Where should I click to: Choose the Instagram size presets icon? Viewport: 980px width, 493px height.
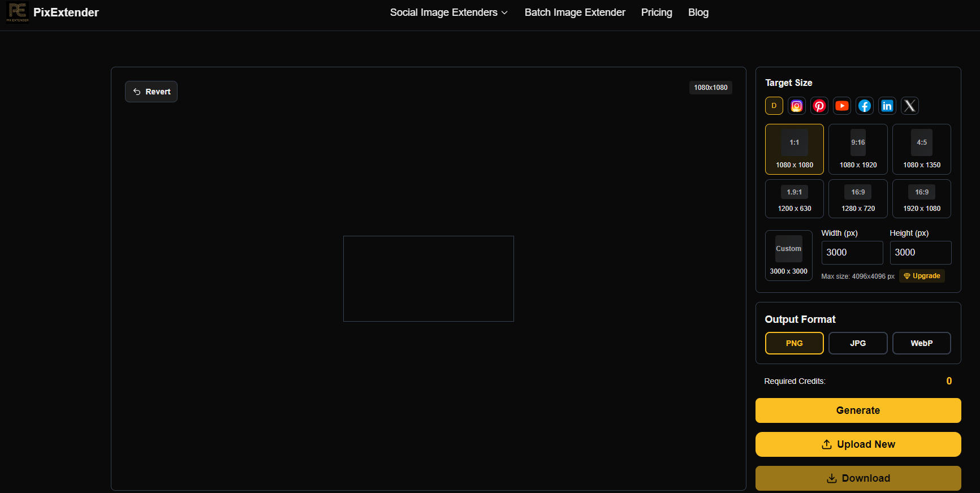796,106
